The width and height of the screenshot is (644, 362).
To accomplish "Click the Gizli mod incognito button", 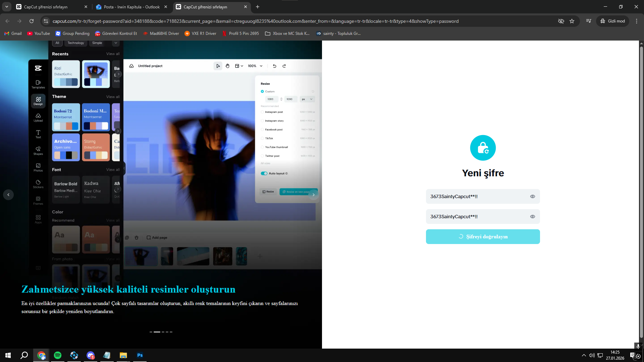I will pos(613,21).
